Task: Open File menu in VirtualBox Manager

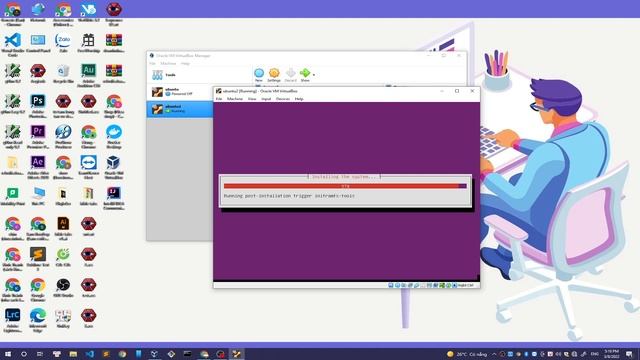Action: click(x=152, y=64)
